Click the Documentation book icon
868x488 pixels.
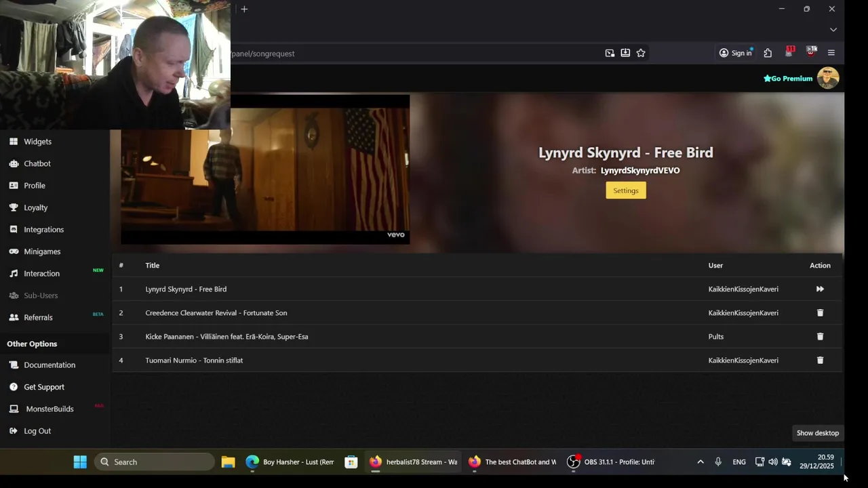coord(14,365)
